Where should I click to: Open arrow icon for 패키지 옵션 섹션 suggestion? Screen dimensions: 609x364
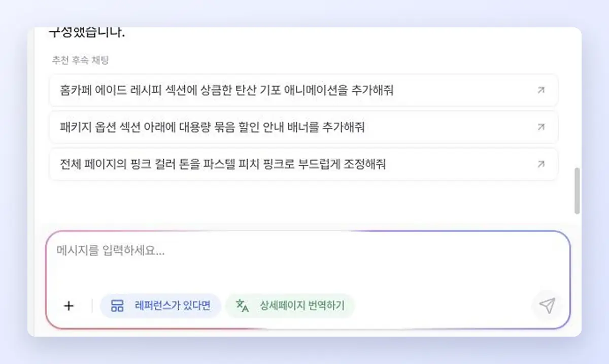[541, 127]
